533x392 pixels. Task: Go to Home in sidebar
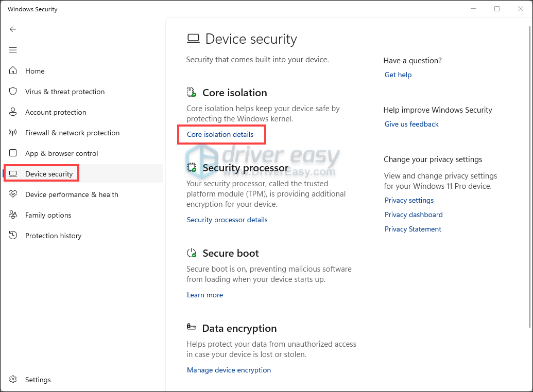(x=35, y=70)
